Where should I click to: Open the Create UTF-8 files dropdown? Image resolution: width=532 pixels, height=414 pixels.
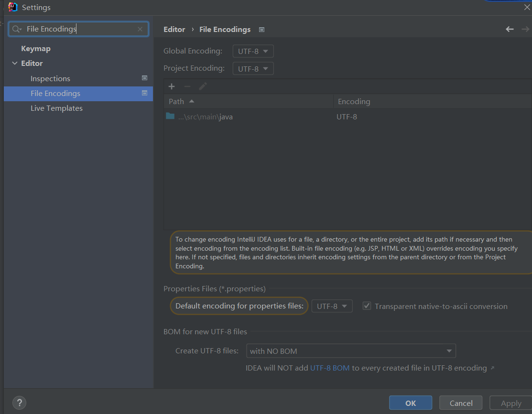tap(351, 351)
